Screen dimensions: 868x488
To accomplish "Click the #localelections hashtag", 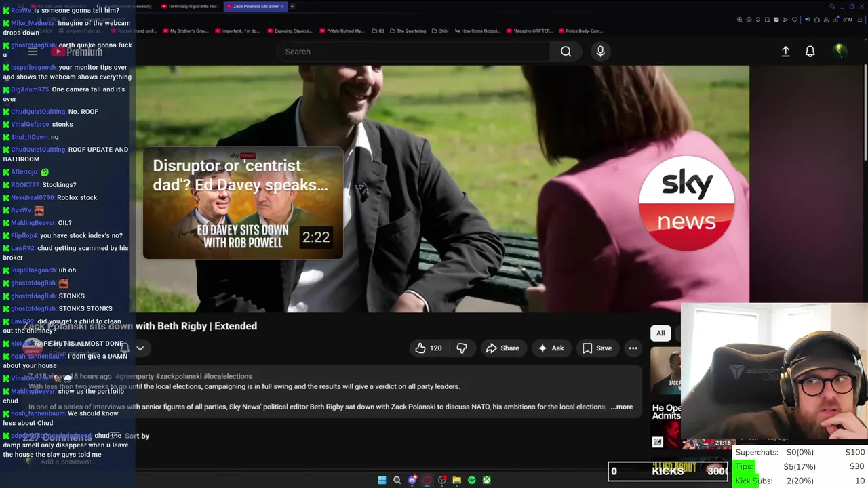I will tap(228, 376).
